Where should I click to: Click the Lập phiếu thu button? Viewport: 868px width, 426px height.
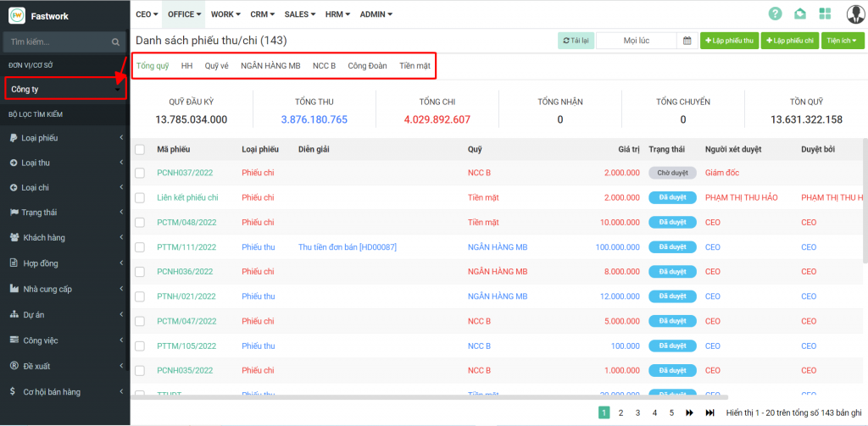[728, 40]
